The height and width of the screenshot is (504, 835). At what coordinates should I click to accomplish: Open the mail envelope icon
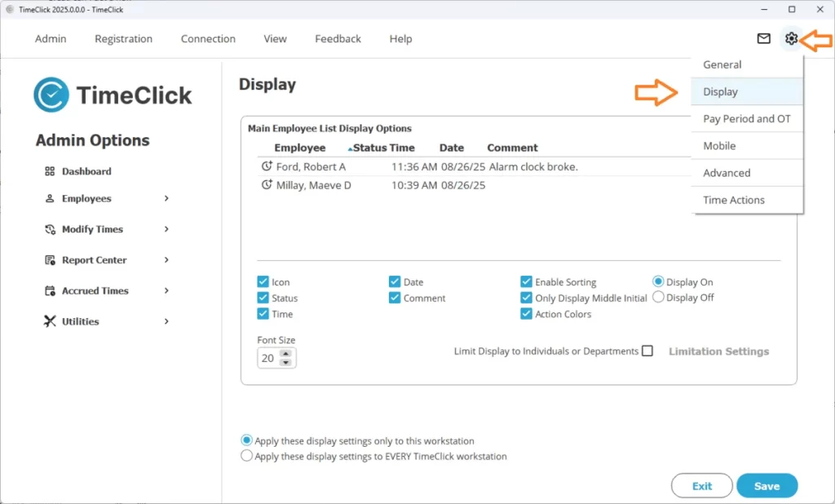(x=763, y=38)
